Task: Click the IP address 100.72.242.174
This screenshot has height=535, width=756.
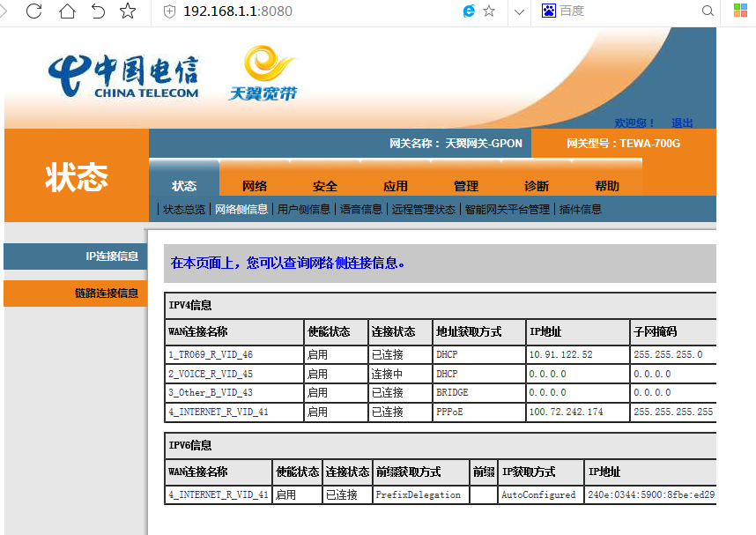Action: [x=566, y=412]
